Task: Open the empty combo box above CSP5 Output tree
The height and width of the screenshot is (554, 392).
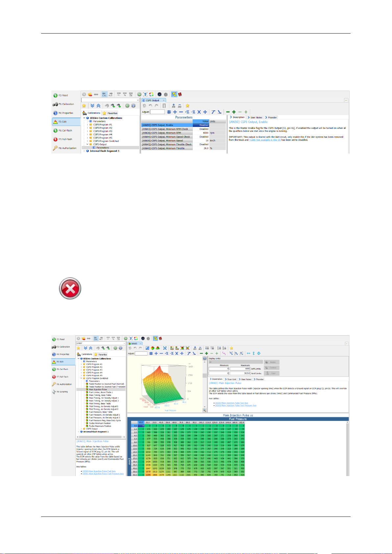Action: (x=110, y=100)
